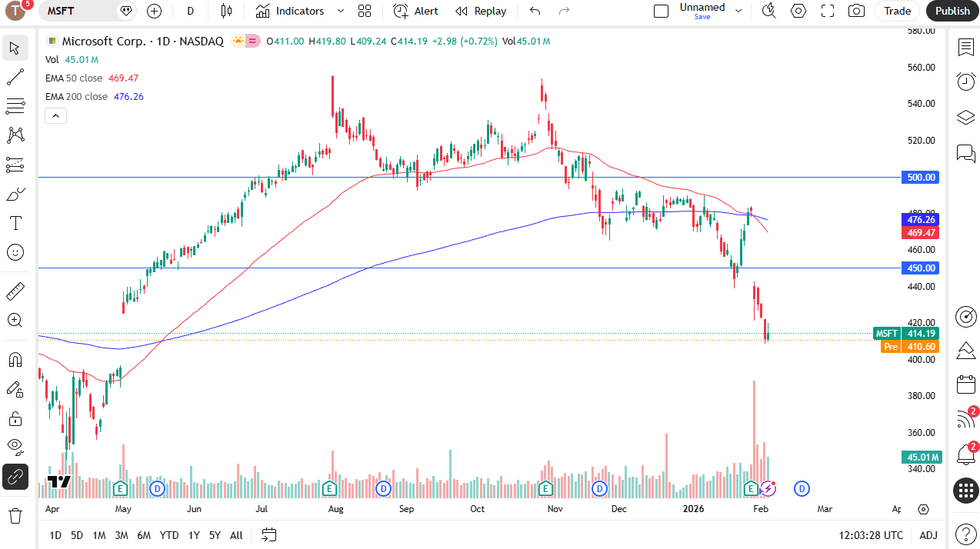Open the products grid menu

coord(965,490)
